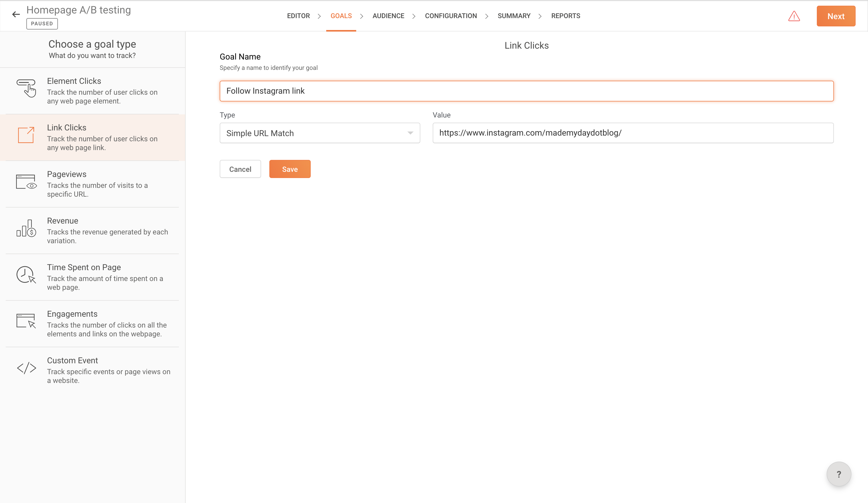Select the Pageviews eye window icon
Viewport: 868px width, 503px height.
[x=26, y=182]
